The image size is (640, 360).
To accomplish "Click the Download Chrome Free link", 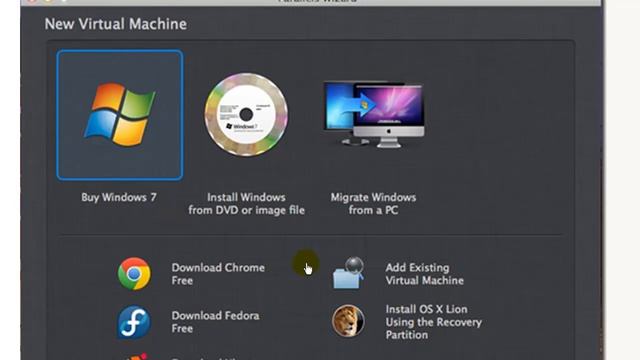I will [218, 274].
